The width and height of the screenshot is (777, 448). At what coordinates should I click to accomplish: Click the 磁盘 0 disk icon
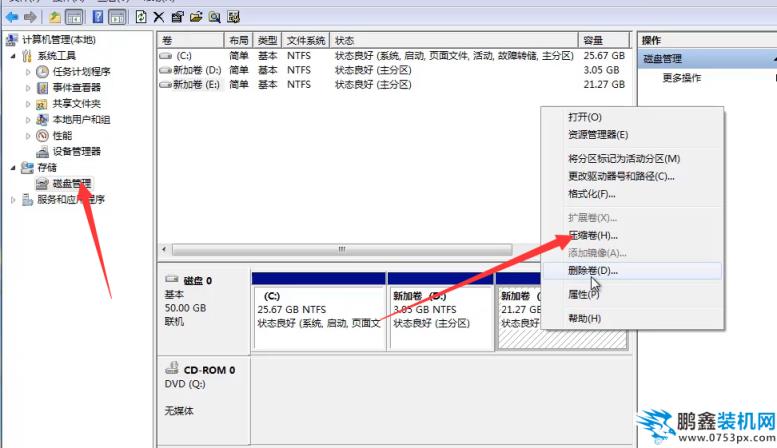click(171, 280)
